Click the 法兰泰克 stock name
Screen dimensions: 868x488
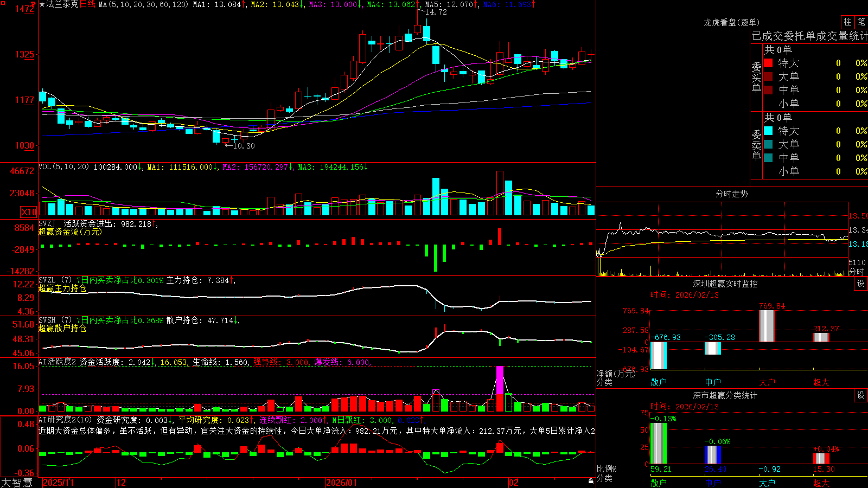pyautogui.click(x=62, y=4)
